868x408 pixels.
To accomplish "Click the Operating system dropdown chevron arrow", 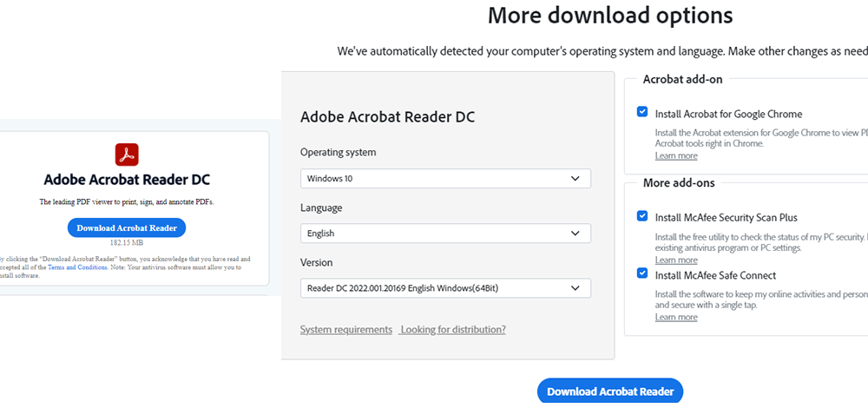I will point(575,179).
